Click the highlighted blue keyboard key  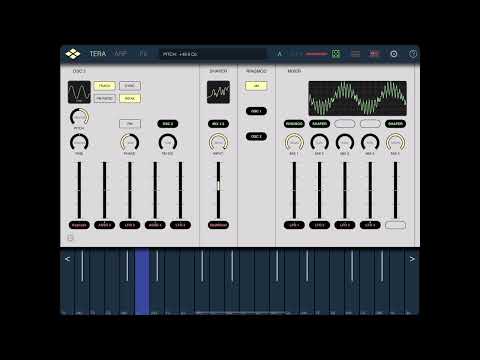pos(142,281)
